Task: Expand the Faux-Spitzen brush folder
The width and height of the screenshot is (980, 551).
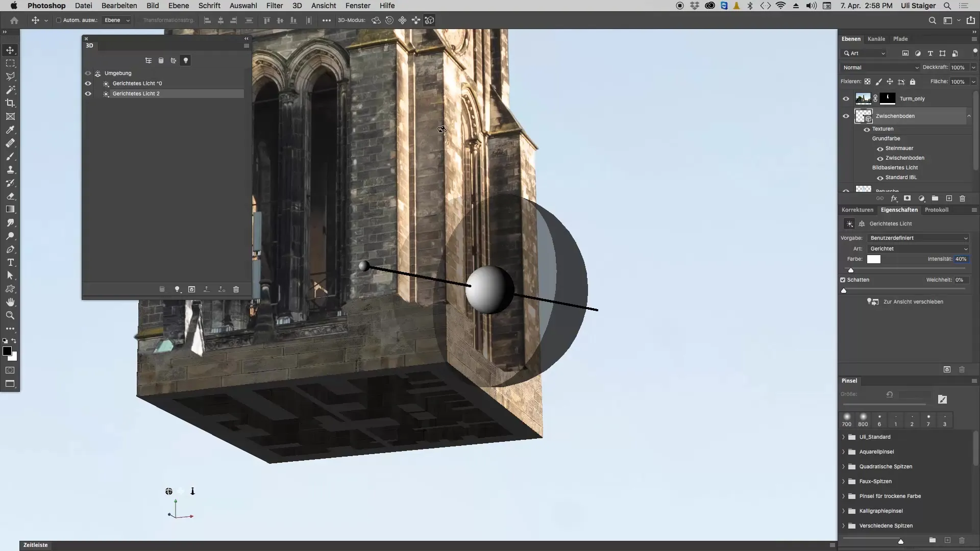Action: click(843, 481)
